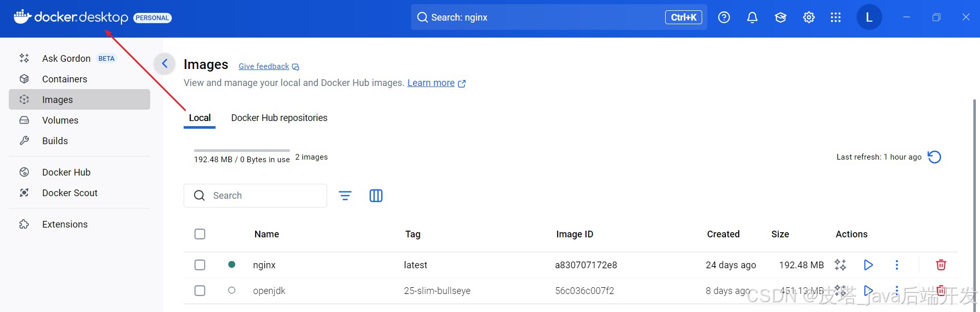This screenshot has width=980, height=312.
Task: Click the 'Last refresh: 1 hour ago' text
Action: pos(879,157)
